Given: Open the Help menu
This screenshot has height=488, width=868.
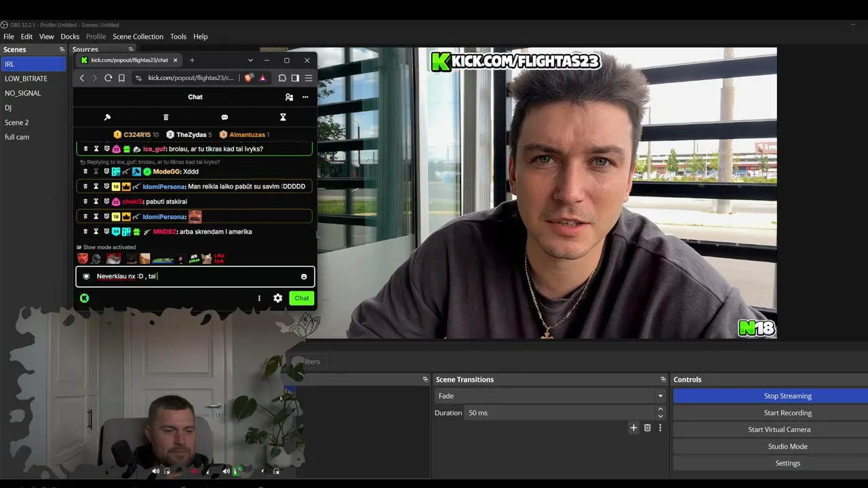Looking at the screenshot, I should click(200, 37).
